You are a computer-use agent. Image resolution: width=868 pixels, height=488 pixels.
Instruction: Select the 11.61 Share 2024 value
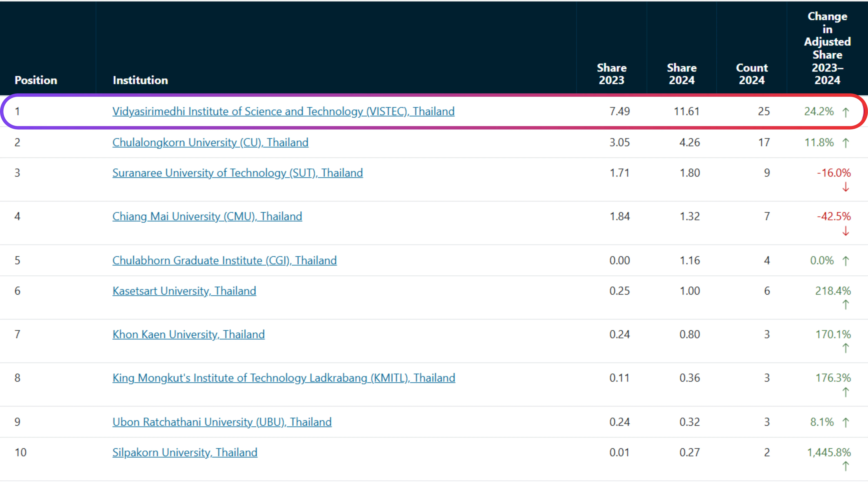tap(687, 111)
